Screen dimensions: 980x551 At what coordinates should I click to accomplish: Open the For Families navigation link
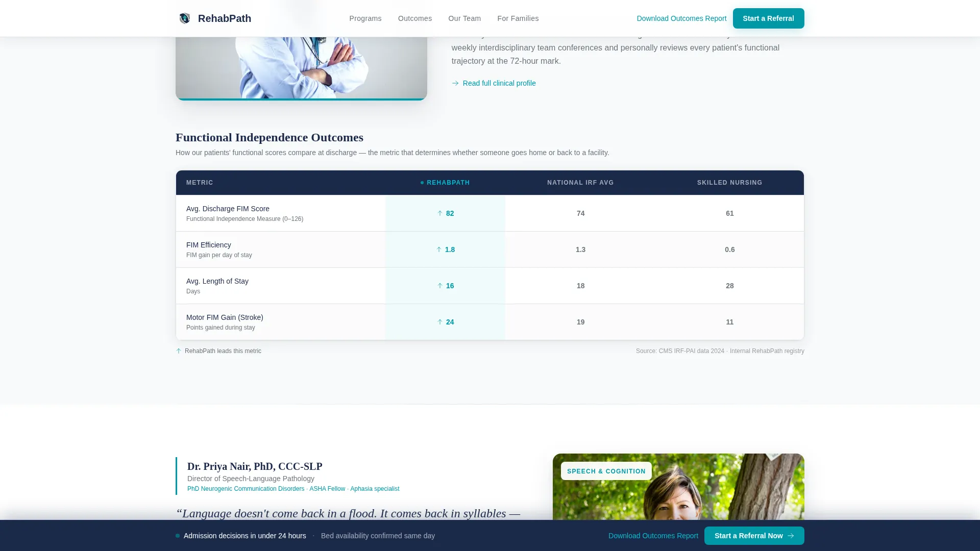(x=518, y=18)
